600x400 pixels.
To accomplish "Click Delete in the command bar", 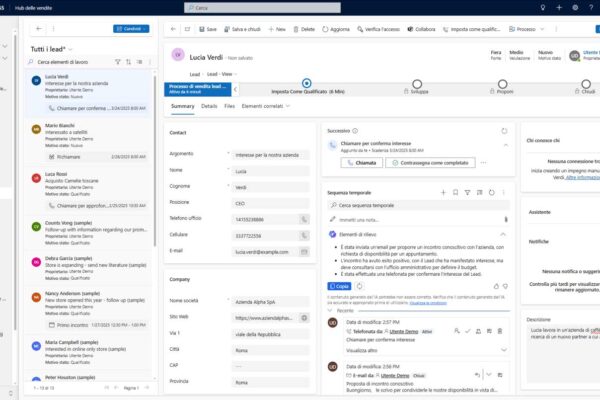I will (304, 29).
